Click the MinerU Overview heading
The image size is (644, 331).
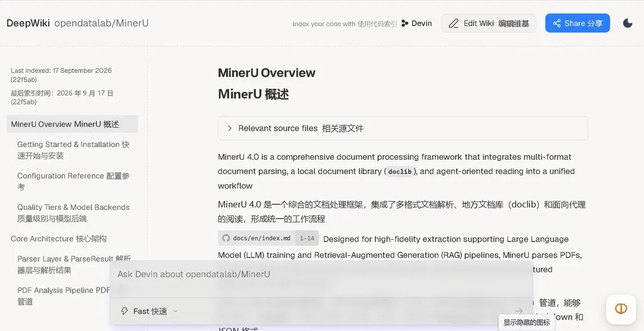[267, 73]
